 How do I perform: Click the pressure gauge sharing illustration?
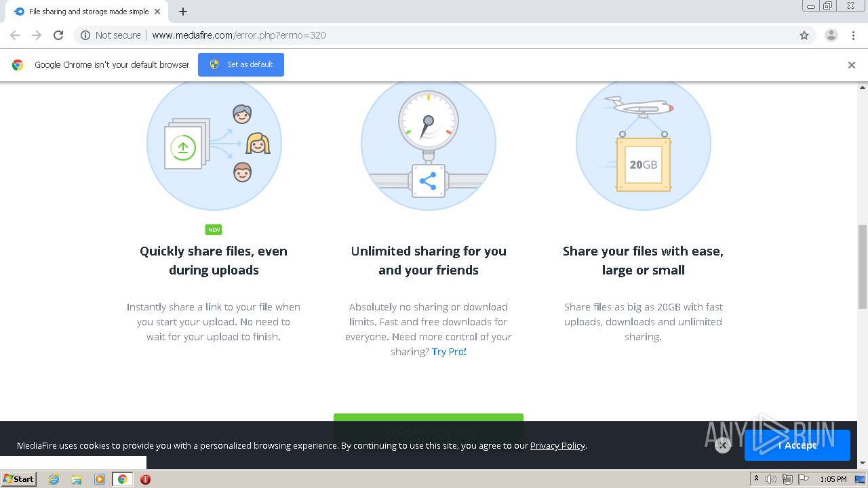pyautogui.click(x=429, y=144)
